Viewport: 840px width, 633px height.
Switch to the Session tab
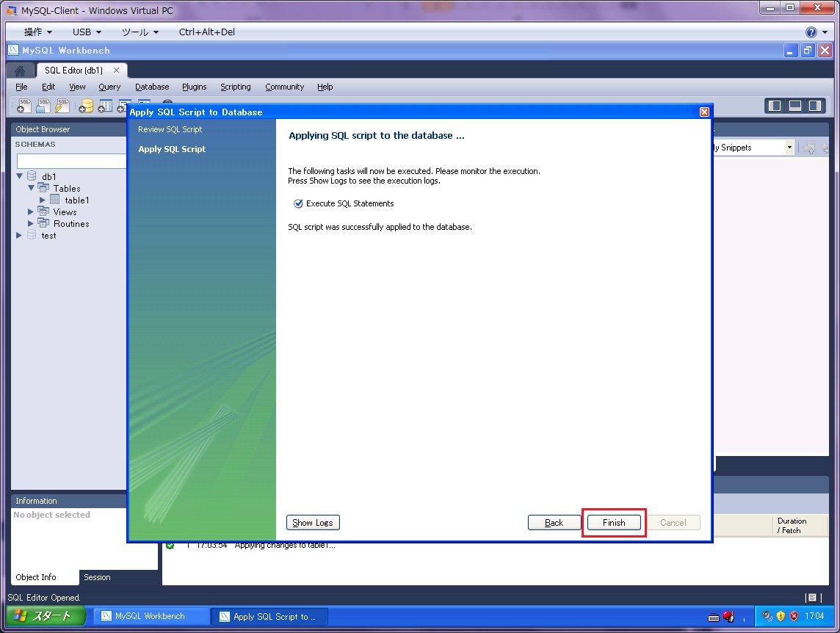(97, 577)
